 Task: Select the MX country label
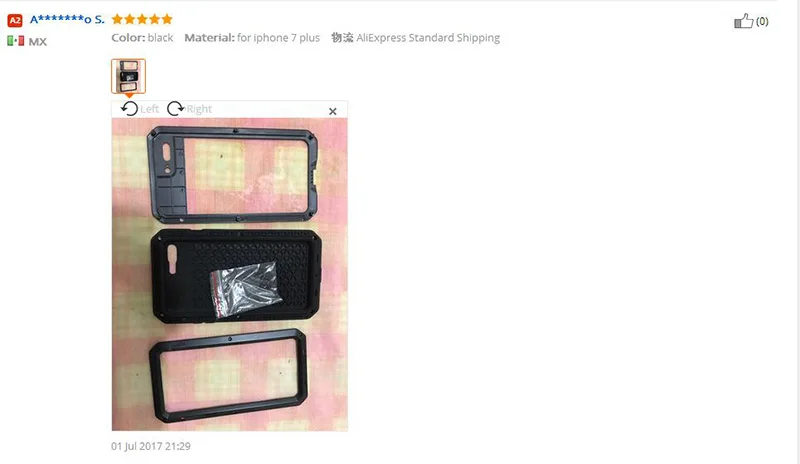(38, 42)
